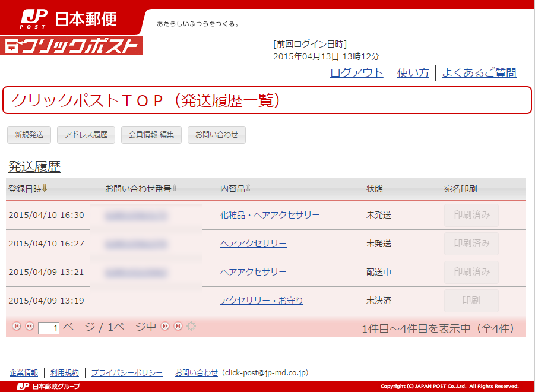Click 未発送 status in the 16:27 row
Viewport: 535px width, 392px height.
click(379, 244)
